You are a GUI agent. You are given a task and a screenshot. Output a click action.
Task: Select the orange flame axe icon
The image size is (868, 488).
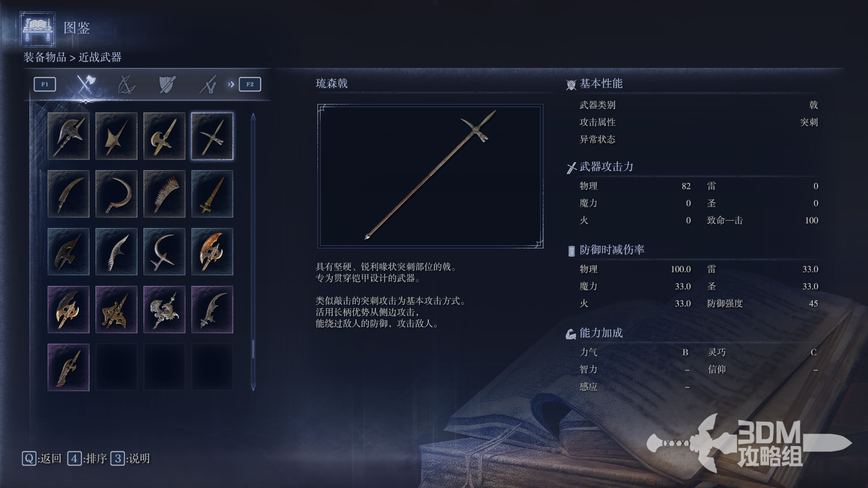coord(212,252)
